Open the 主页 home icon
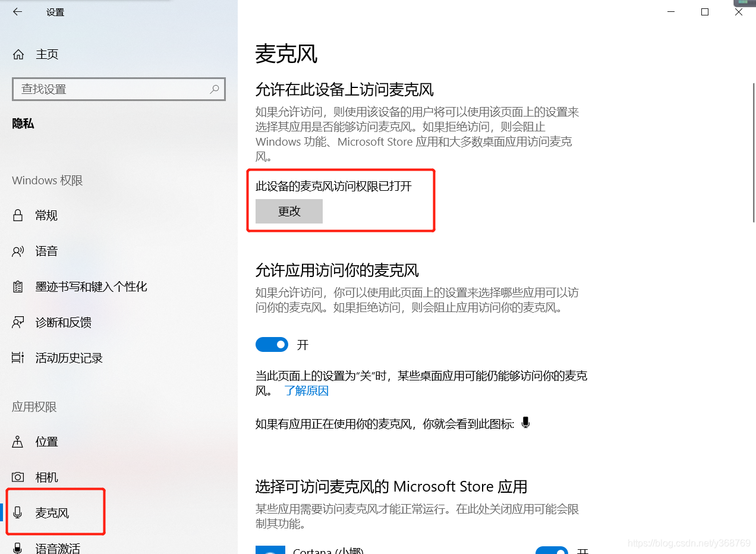Screen dimensions: 756x554 click(18, 54)
